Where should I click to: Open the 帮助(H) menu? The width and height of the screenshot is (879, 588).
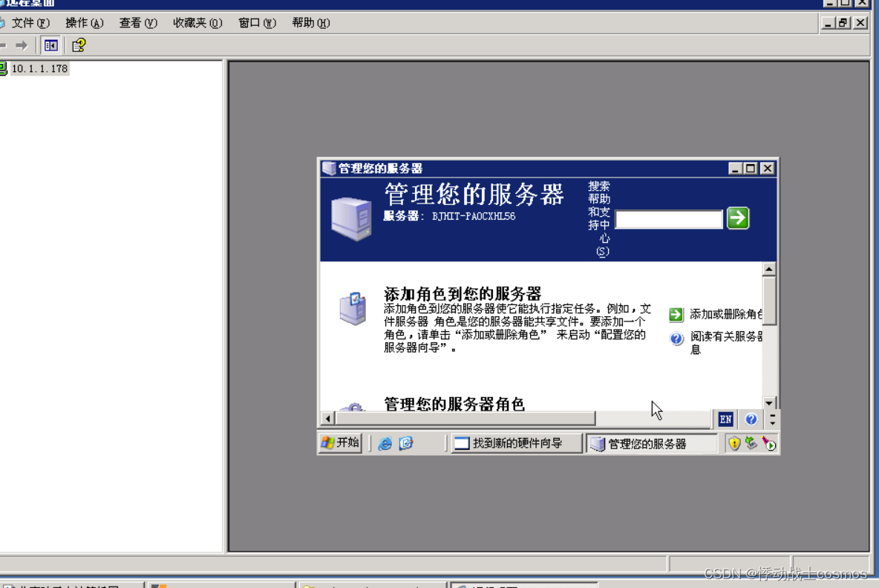click(310, 23)
